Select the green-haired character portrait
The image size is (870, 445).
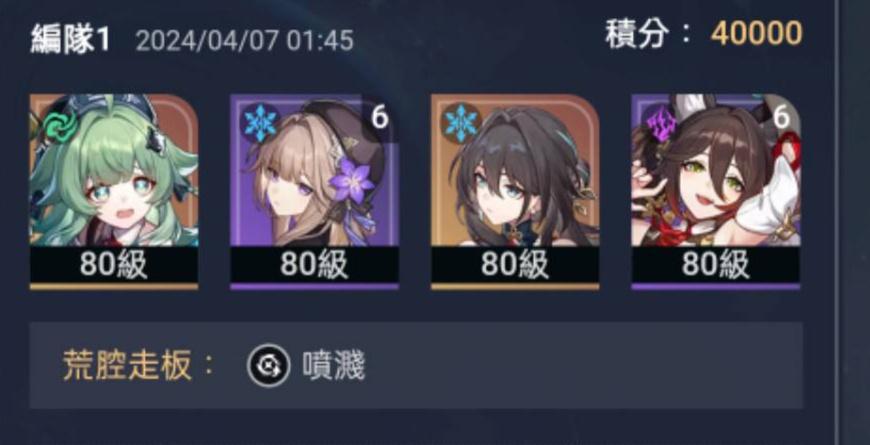(x=114, y=191)
